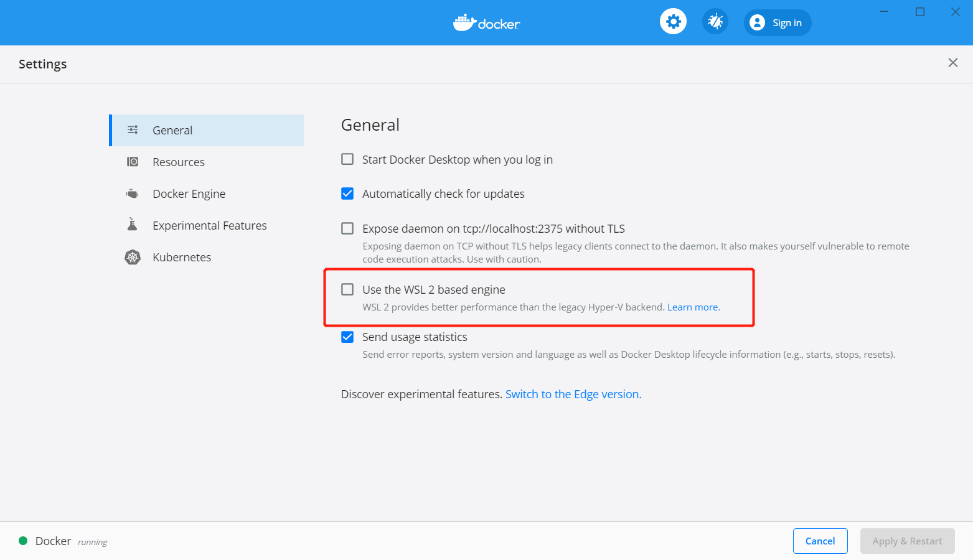Click the Kubernetes wheel icon
The height and width of the screenshot is (560, 973).
(133, 257)
